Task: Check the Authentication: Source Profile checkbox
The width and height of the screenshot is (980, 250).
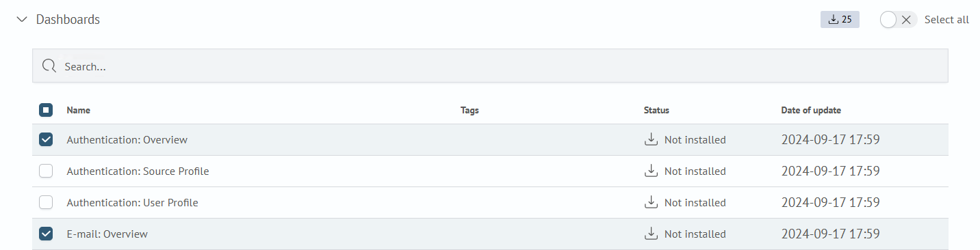Action: point(46,171)
